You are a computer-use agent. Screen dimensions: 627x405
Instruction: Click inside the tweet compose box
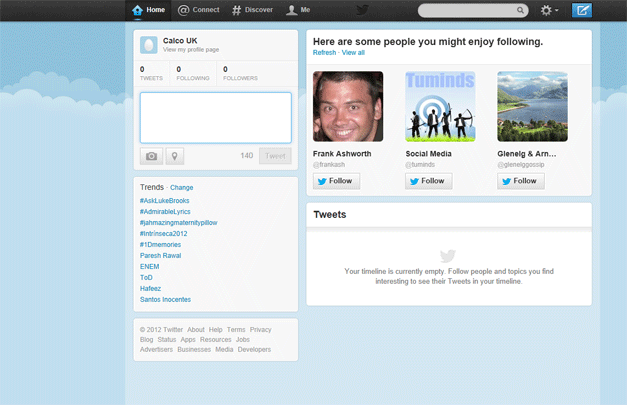pyautogui.click(x=216, y=118)
